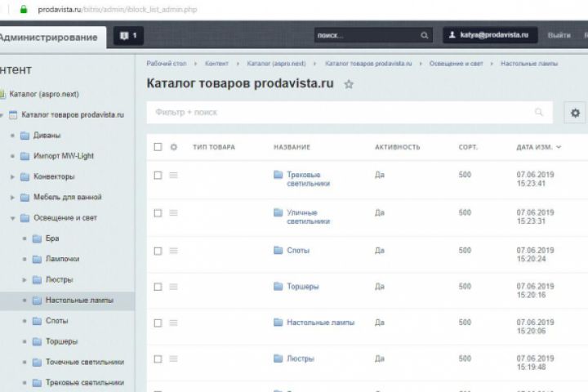Click the green lock icon in address bar

pos(24,9)
